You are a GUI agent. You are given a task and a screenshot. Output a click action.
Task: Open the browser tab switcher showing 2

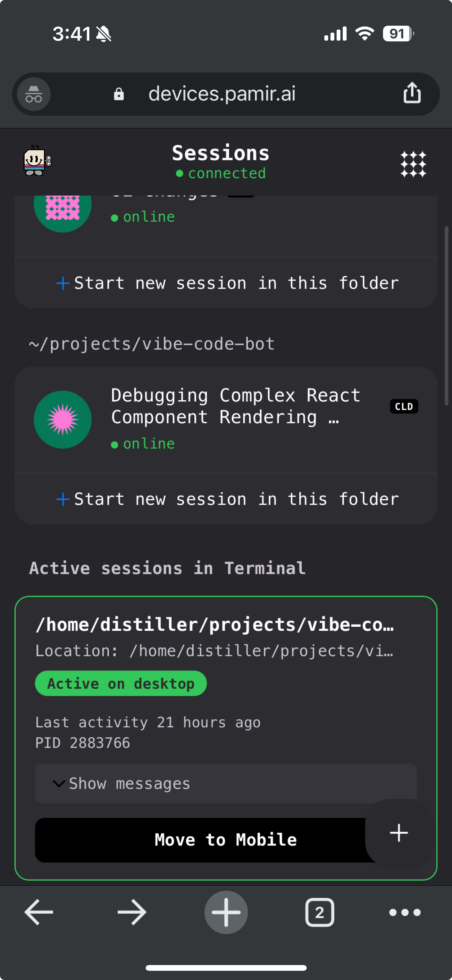[x=319, y=912]
